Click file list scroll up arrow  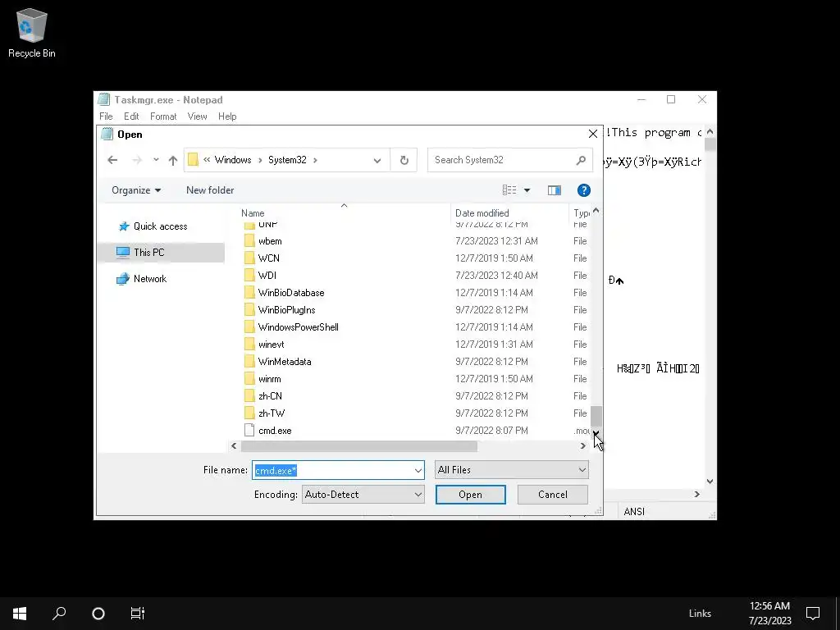596,211
